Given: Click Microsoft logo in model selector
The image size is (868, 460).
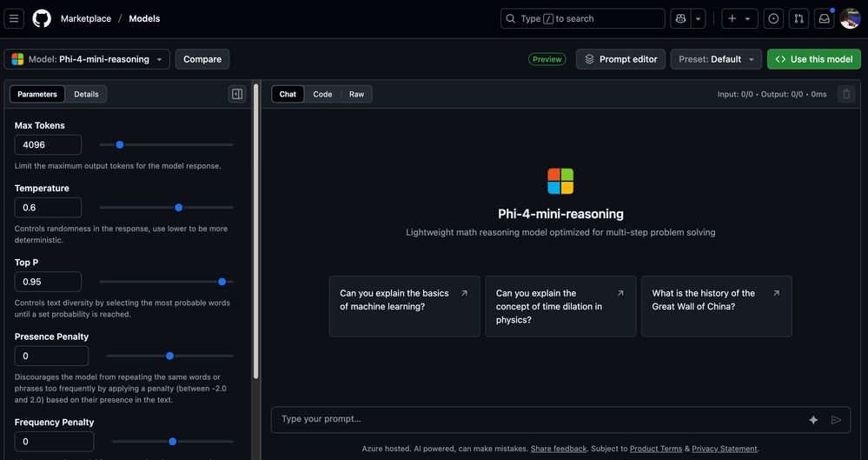Looking at the screenshot, I should click(x=17, y=59).
